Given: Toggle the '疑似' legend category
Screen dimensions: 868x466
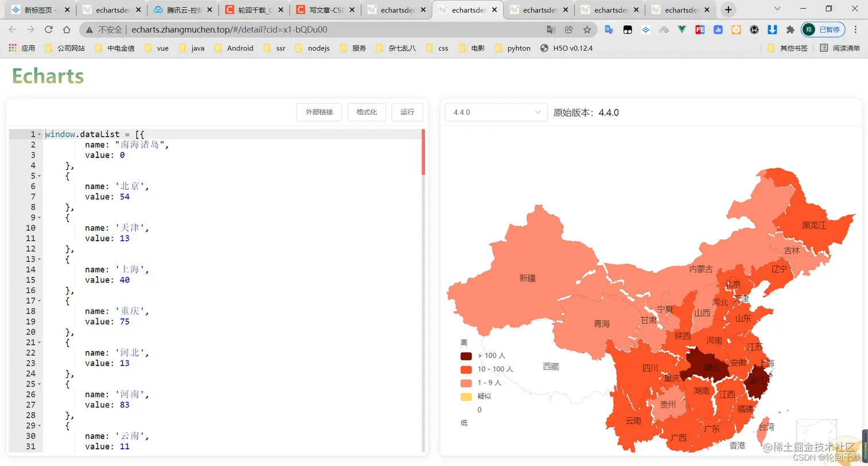Looking at the screenshot, I should tap(478, 396).
